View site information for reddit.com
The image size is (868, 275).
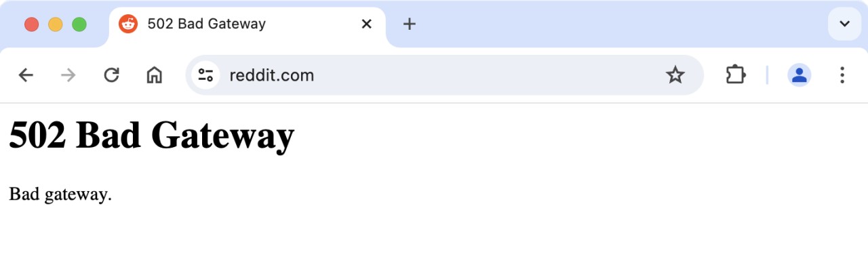coord(206,75)
